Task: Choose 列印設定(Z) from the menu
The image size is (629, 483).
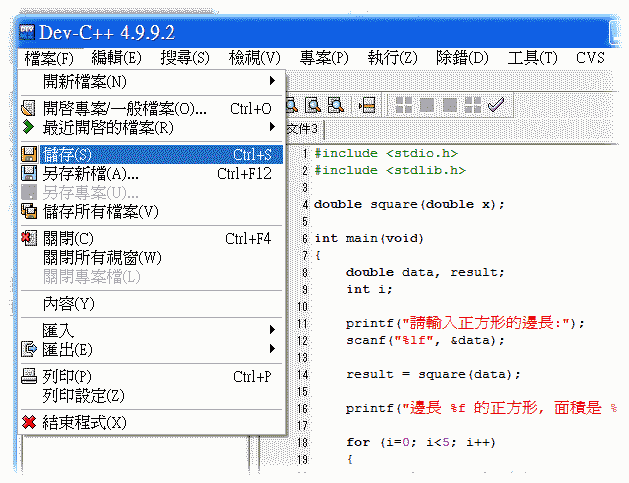Action: pyautogui.click(x=152, y=396)
